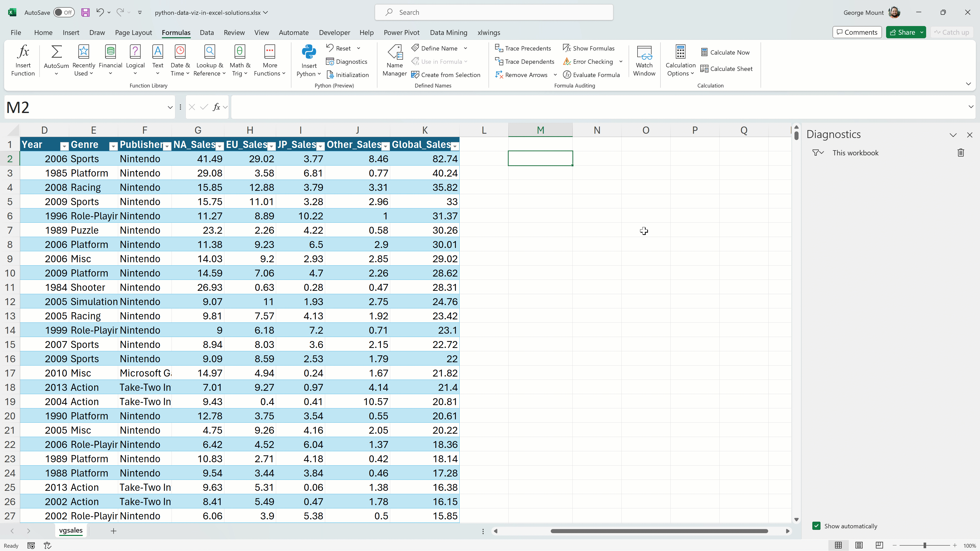
Task: Delete diagnostics with trash icon
Action: tap(961, 153)
